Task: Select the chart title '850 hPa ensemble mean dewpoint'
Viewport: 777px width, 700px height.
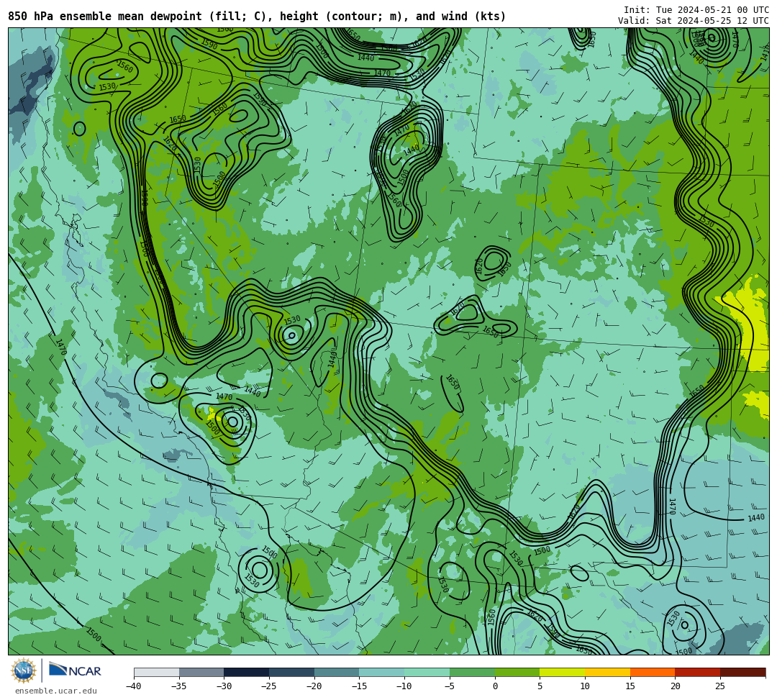Action: click(x=104, y=17)
